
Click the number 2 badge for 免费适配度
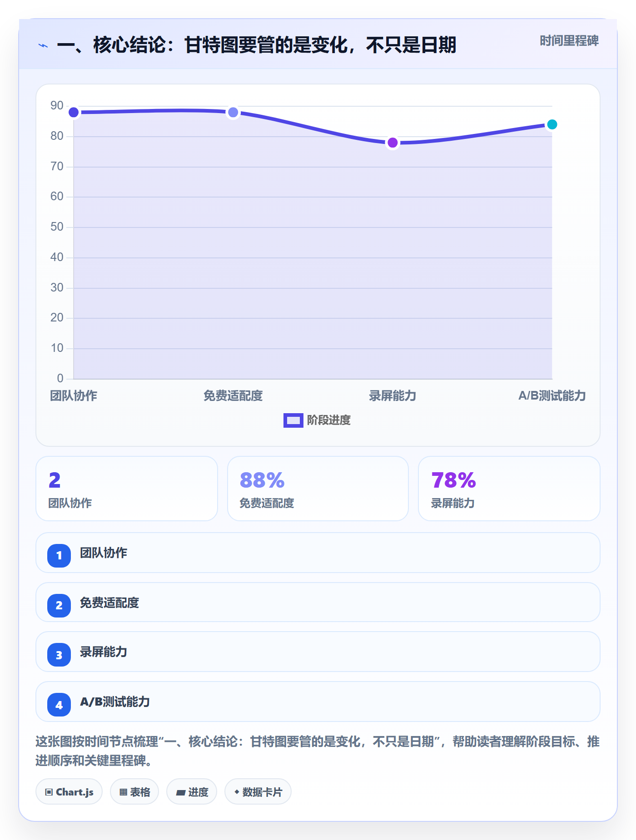(x=59, y=605)
